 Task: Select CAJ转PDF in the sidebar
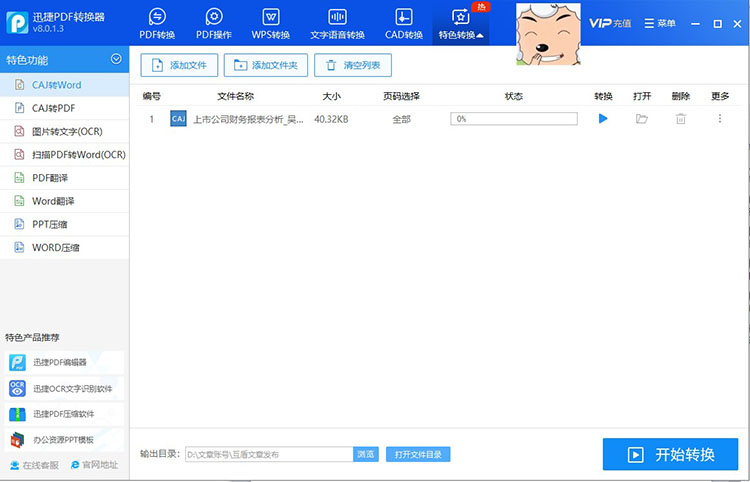coord(54,108)
